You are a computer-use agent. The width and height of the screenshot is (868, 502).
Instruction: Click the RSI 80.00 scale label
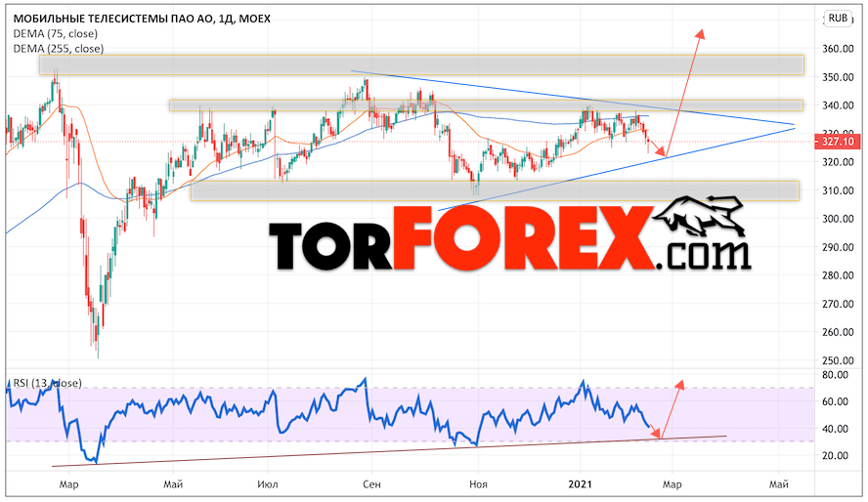[835, 375]
